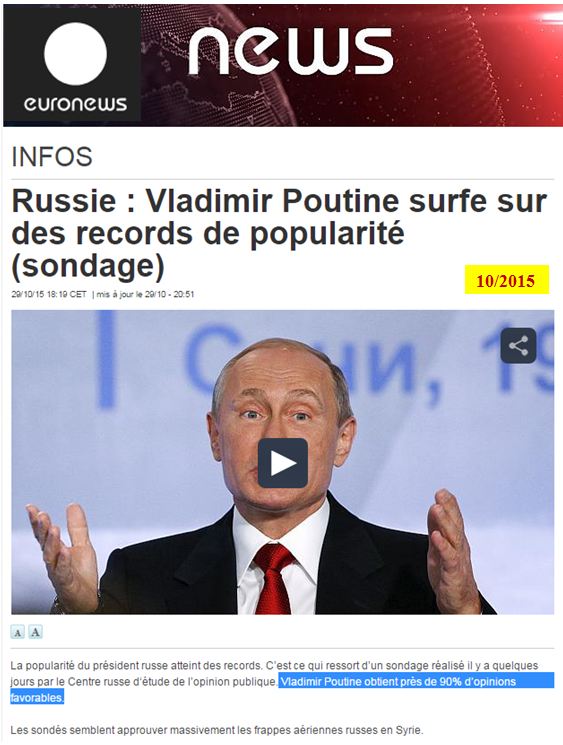Click the sentence about 'frappes aériennes russes en Syrie'
563x745 pixels.
coord(216,730)
